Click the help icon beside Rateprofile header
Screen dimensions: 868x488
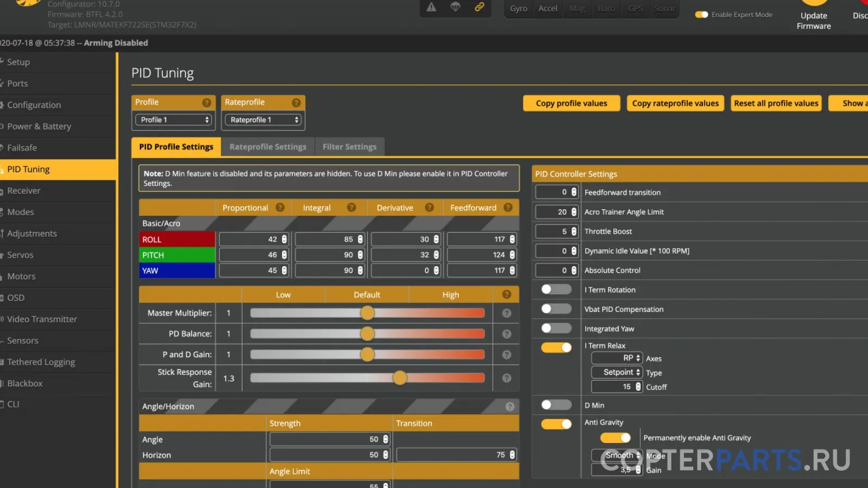point(296,102)
